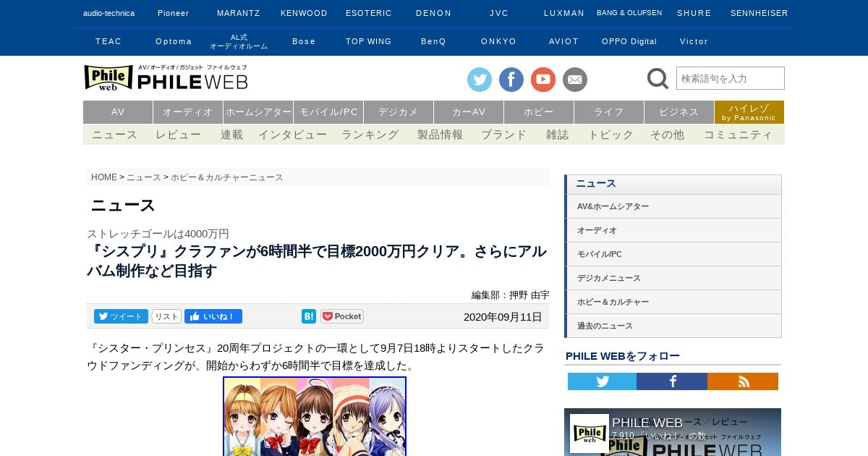Screen dimensions: 868x456
Task: Click the TEAC brand link
Action: pyautogui.click(x=109, y=41)
